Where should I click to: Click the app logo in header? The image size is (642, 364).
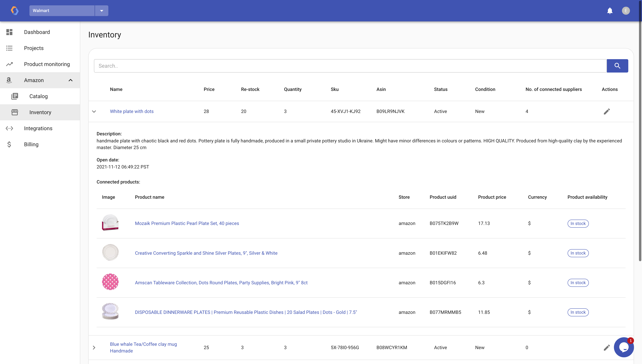(15, 11)
